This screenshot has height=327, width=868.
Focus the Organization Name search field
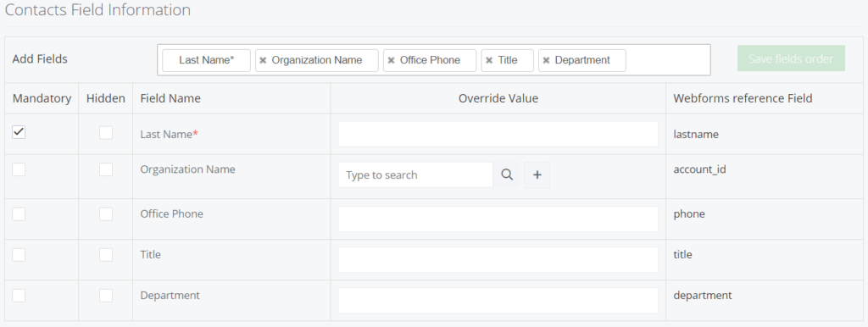click(x=415, y=175)
